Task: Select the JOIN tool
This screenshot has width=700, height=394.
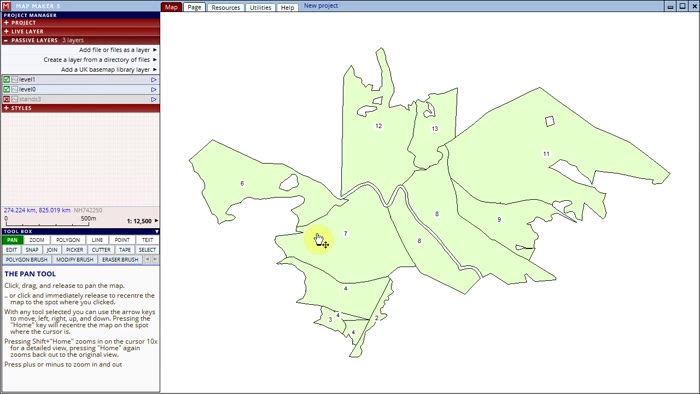Action: pos(52,250)
